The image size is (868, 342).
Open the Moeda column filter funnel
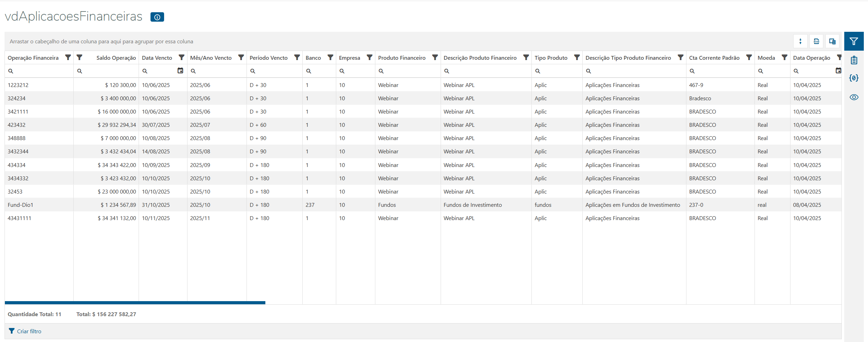tap(784, 58)
